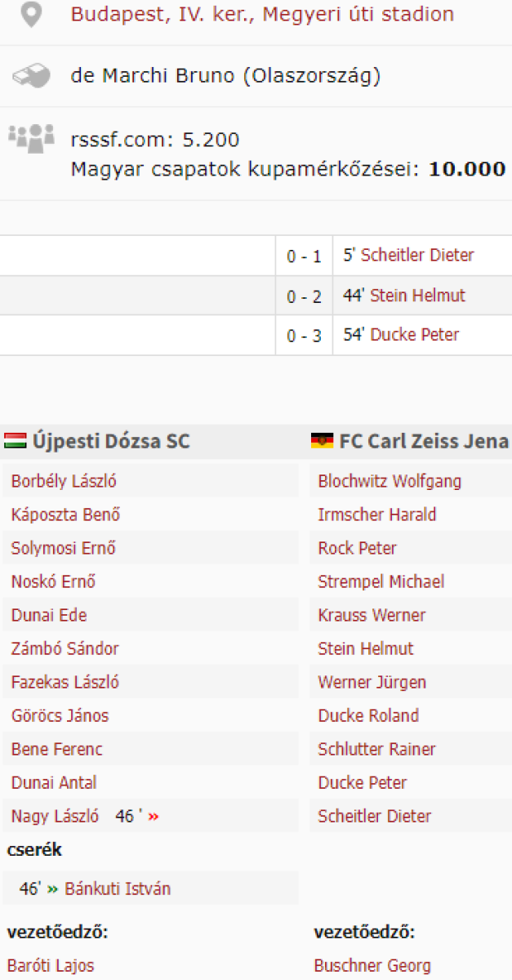Open FC Carl Zeiss Jena team page
The height and width of the screenshot is (980, 512).
pyautogui.click(x=424, y=442)
